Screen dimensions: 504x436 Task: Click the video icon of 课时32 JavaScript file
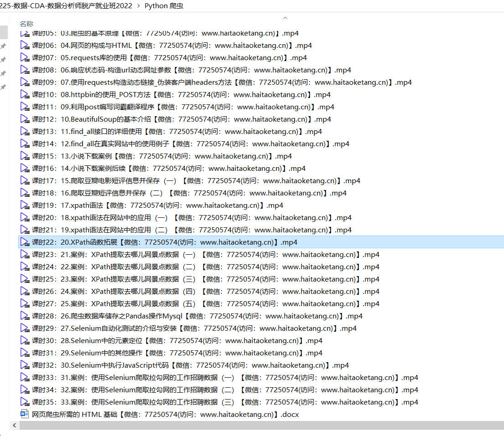click(25, 365)
